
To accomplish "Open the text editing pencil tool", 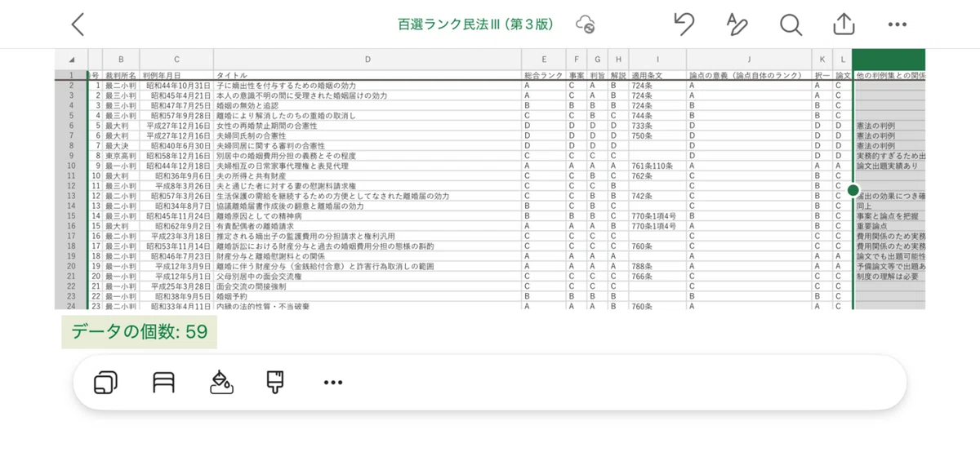I will click(x=737, y=24).
